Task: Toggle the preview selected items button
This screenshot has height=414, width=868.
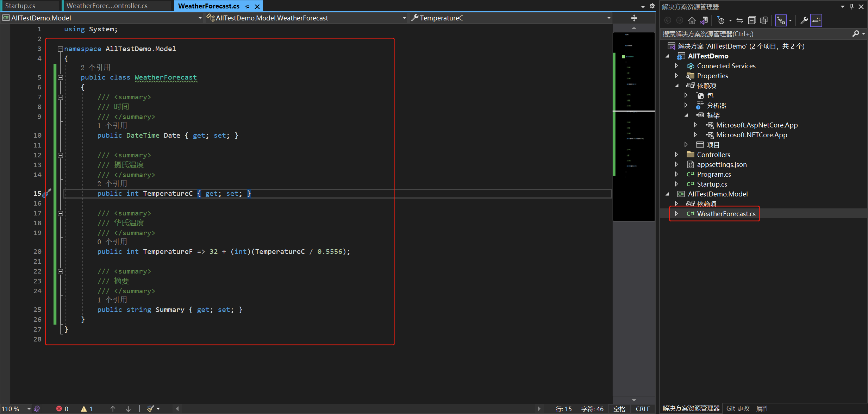Action: [x=816, y=20]
